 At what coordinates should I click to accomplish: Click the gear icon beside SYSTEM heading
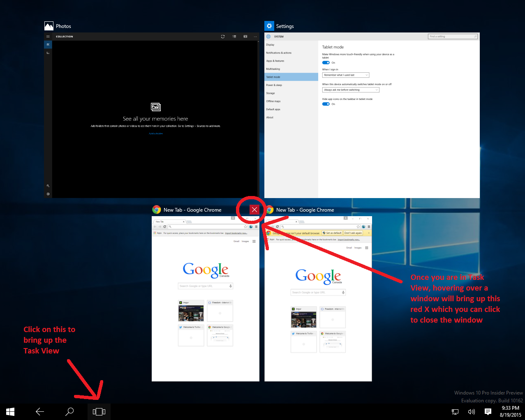268,37
